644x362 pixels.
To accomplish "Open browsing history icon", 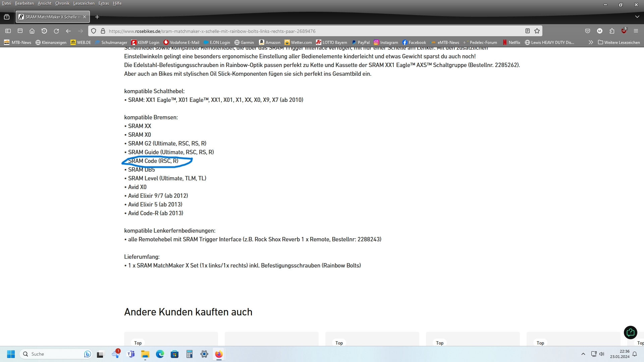I will 44,31.
